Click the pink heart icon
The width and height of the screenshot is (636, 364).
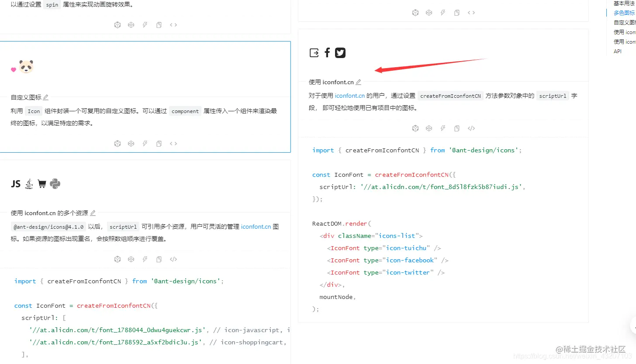point(14,69)
